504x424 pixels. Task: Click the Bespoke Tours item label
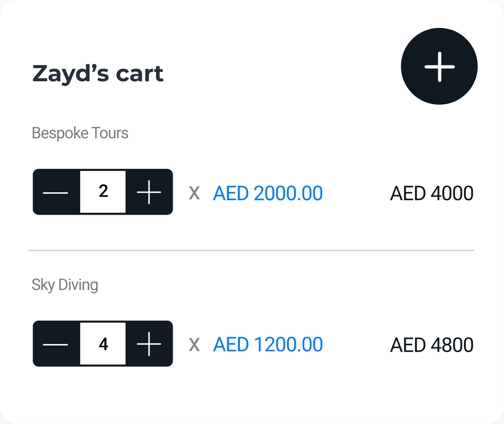(x=80, y=133)
